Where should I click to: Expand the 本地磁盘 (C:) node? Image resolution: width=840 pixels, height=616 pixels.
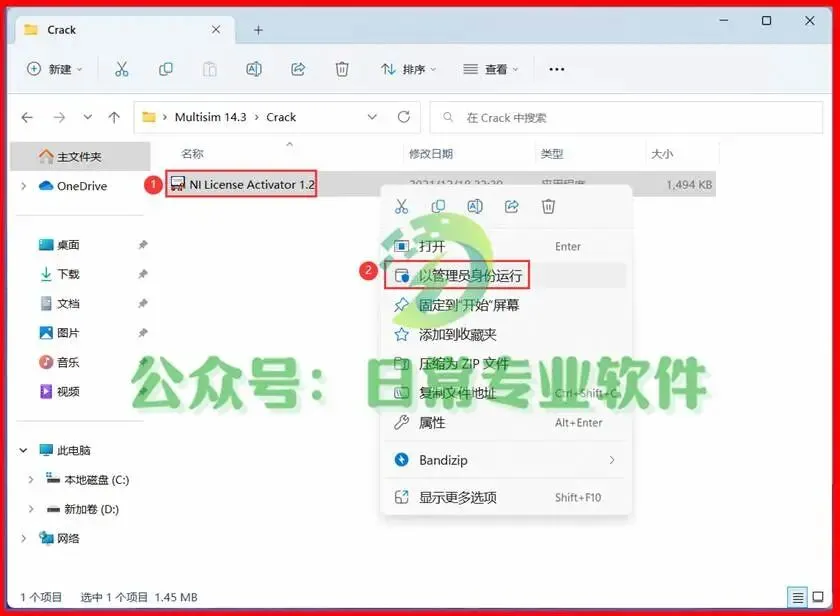click(31, 479)
